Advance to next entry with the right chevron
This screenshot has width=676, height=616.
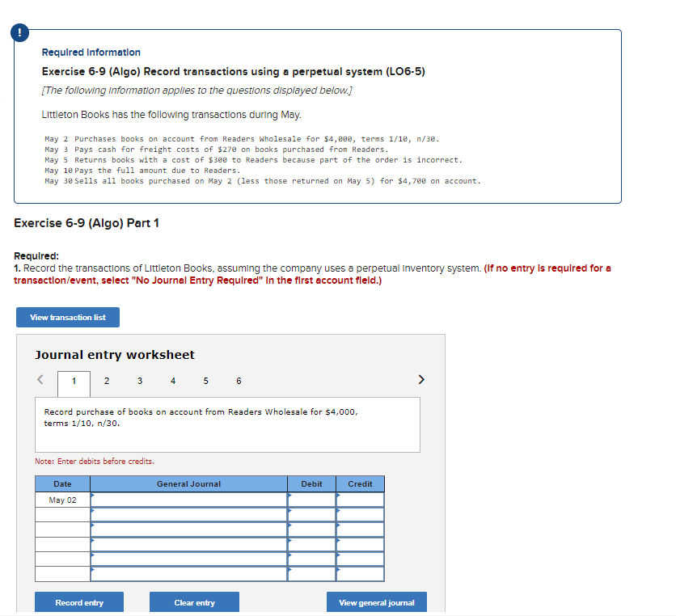(420, 379)
